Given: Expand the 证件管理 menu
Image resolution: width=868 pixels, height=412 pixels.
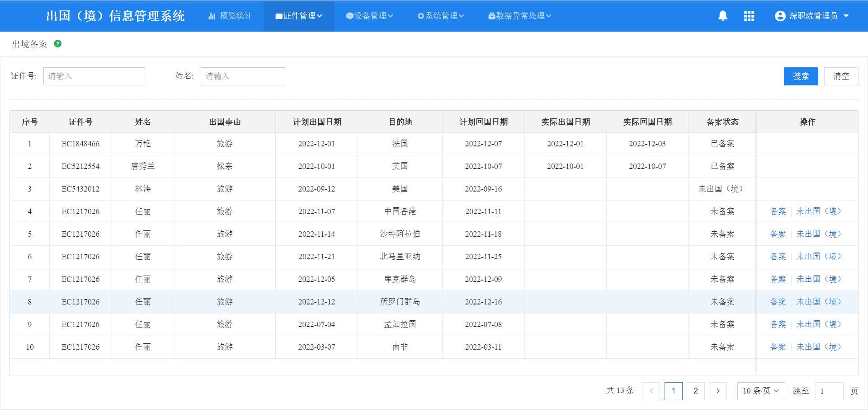Looking at the screenshot, I should (299, 16).
